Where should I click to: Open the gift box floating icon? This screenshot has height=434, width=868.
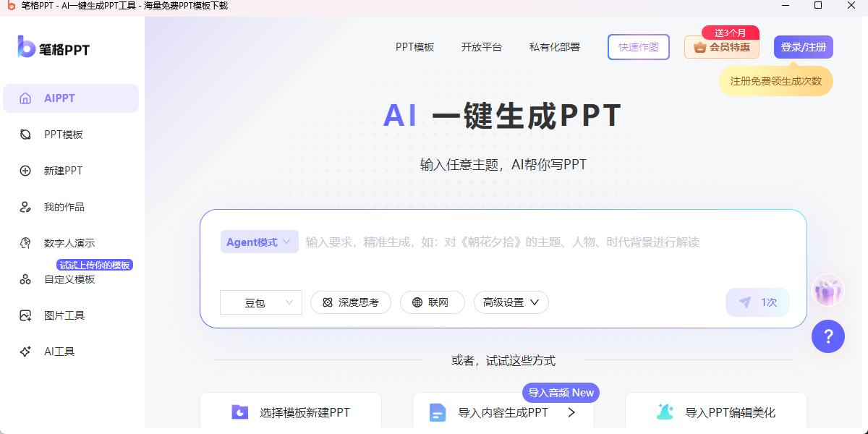pyautogui.click(x=828, y=291)
